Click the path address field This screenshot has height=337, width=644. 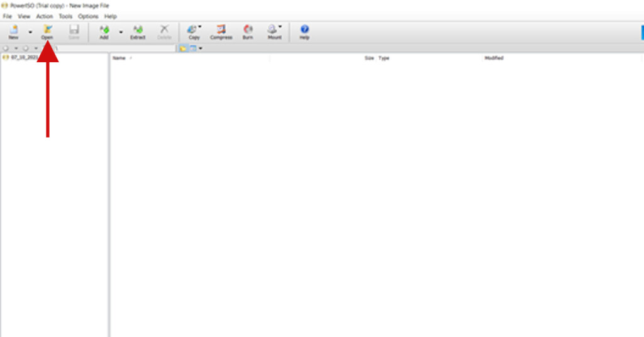[113, 48]
